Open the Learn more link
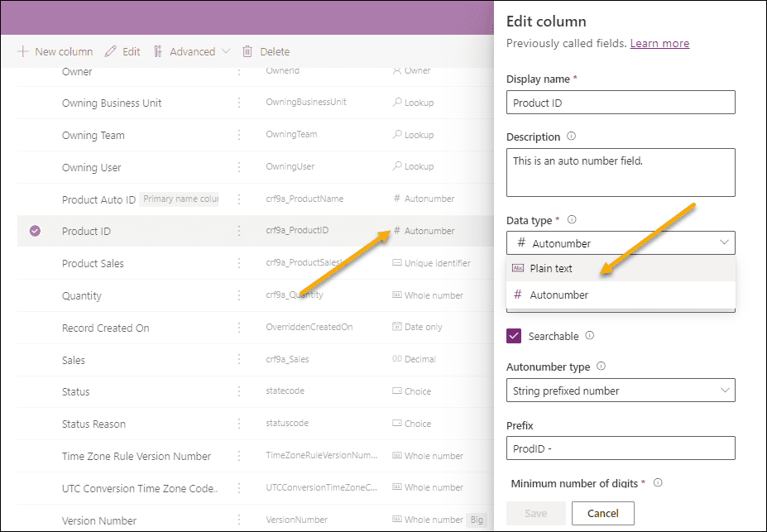This screenshot has width=767, height=532. click(x=659, y=44)
